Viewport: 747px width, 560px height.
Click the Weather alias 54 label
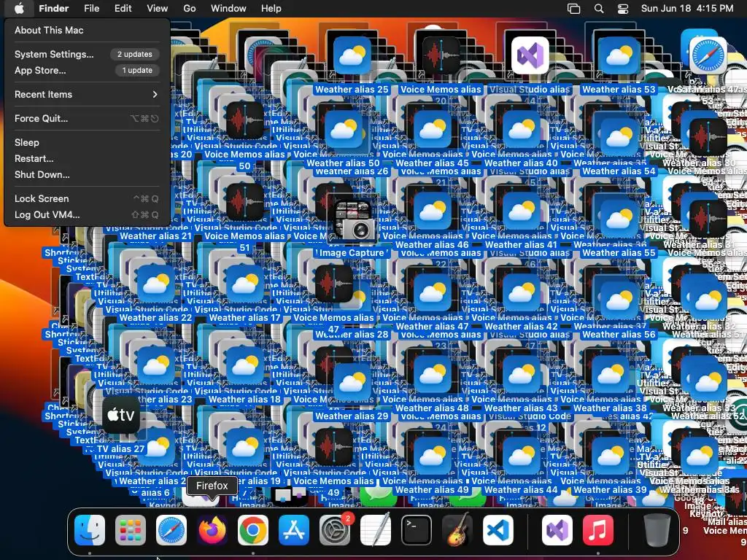point(619,171)
